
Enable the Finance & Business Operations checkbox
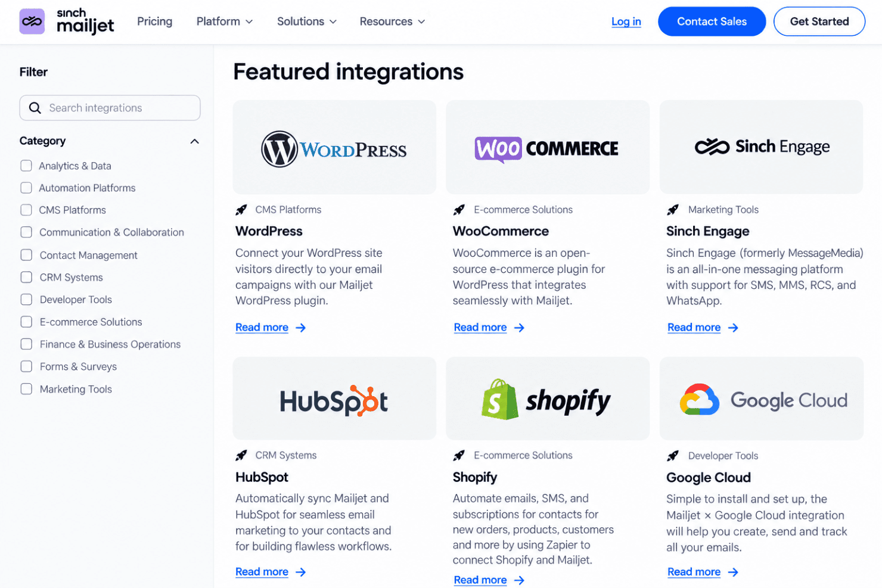[x=26, y=344]
